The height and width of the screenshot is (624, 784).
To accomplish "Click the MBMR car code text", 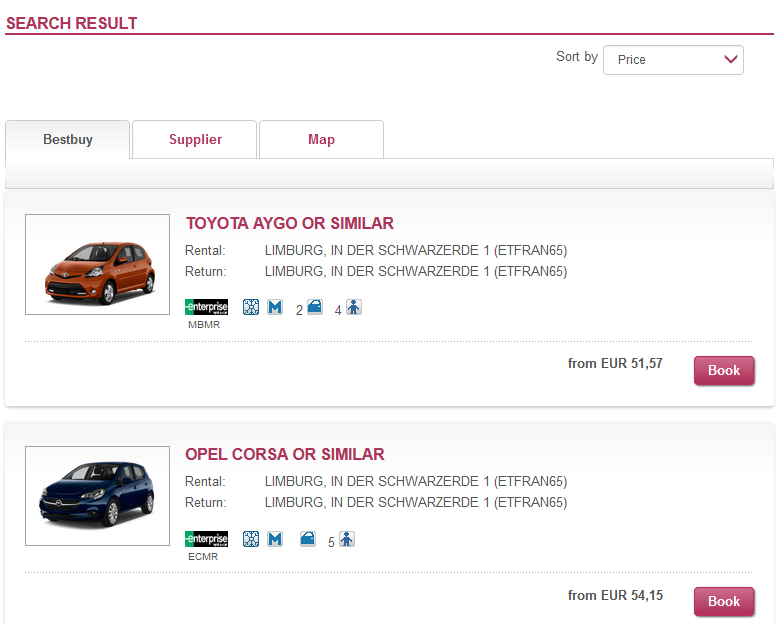I will (x=204, y=325).
